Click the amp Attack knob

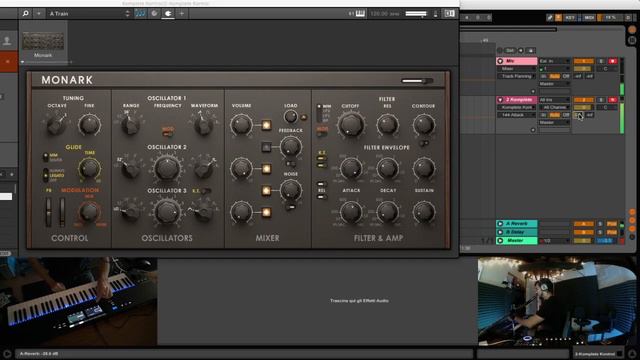click(351, 212)
